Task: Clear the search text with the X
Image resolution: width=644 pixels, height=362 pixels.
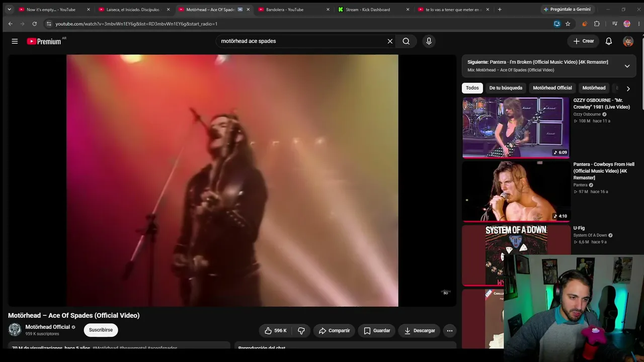Action: point(390,41)
